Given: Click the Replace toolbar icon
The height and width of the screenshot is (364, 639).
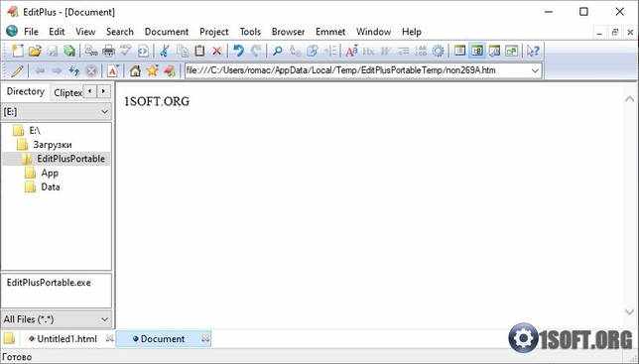Looking at the screenshot, I should (x=295, y=51).
